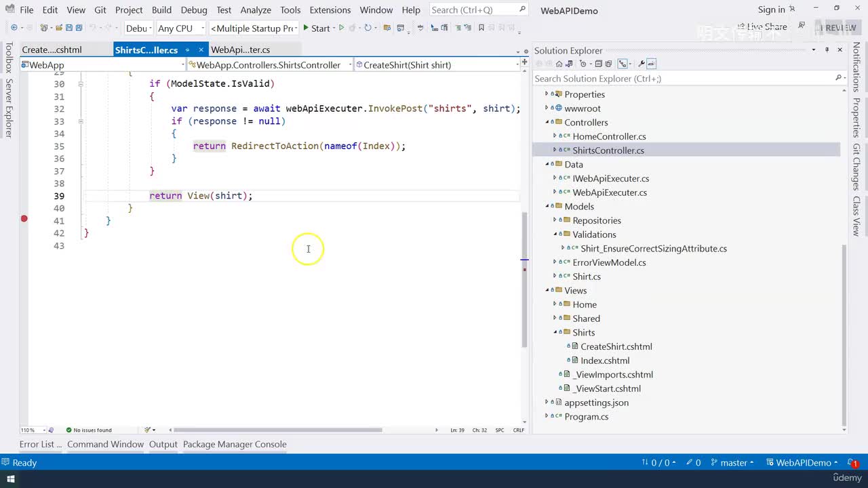
Task: Click the Solution Explorer search magnifier icon
Action: click(838, 79)
